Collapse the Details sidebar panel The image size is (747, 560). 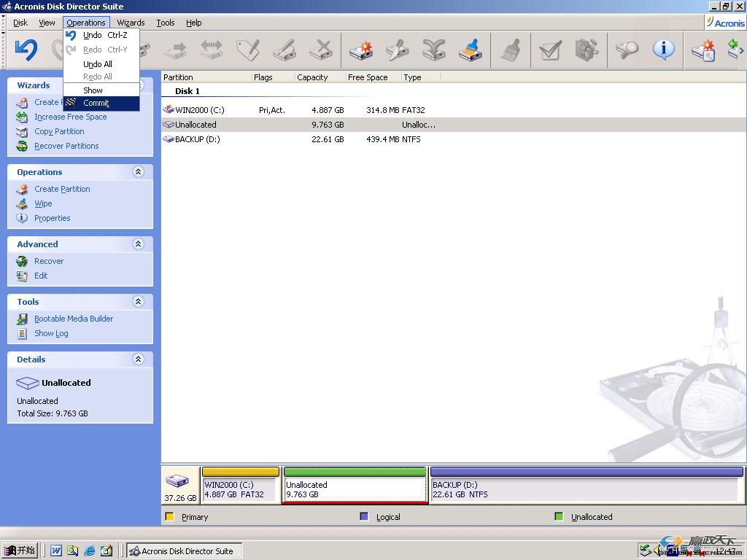click(x=138, y=359)
